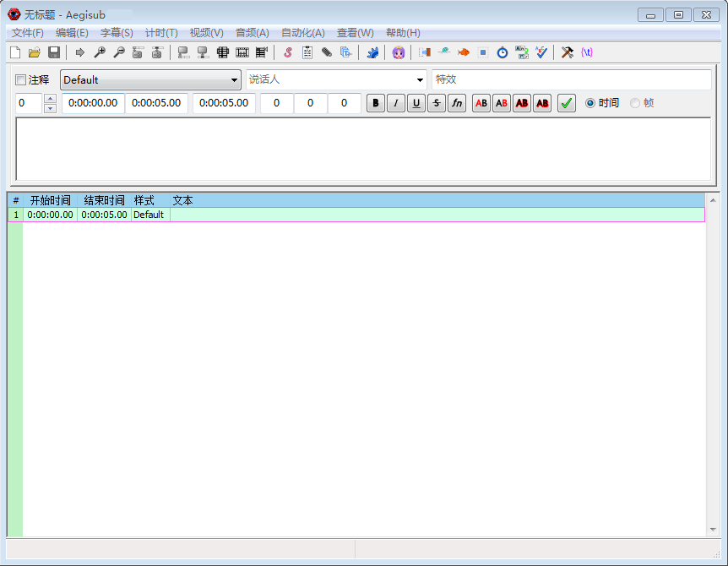Open the 字幕(S) menu
728x566 pixels.
pos(117,33)
